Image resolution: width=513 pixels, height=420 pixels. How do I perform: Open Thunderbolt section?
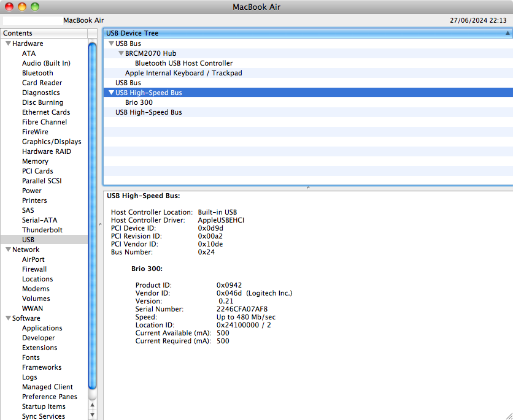(x=42, y=230)
